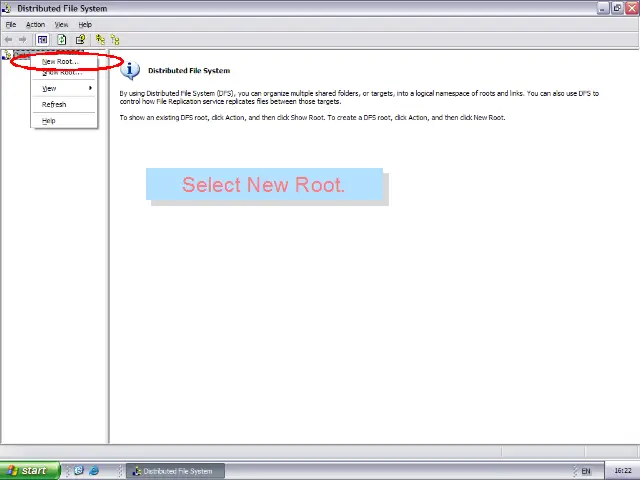Click the taskbar clock showing 16:22

coord(622,471)
